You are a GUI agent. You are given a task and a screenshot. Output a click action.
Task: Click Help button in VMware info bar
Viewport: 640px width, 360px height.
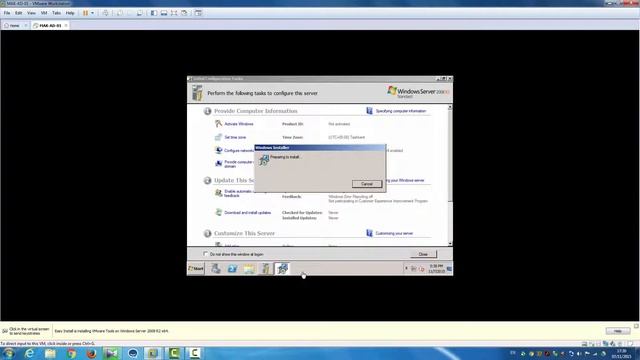pos(618,331)
